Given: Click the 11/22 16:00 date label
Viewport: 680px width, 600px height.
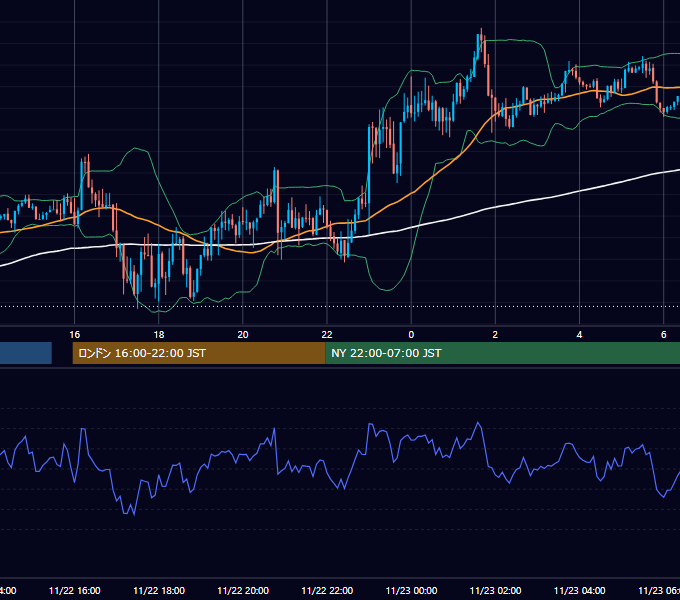Looking at the screenshot, I should click(75, 590).
